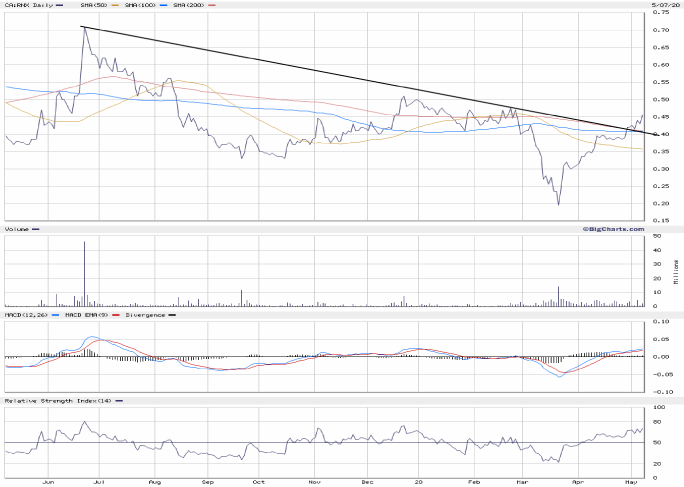Click the SMA(100) legend label
The height and width of the screenshot is (487, 684).
(140, 5)
